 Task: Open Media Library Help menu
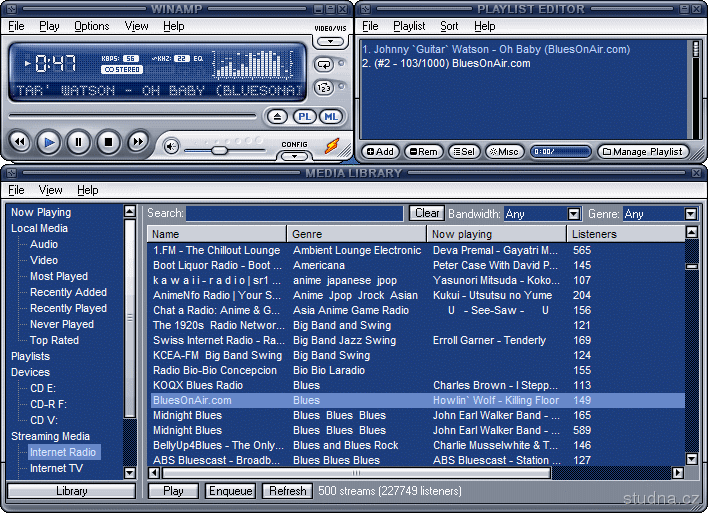click(88, 190)
